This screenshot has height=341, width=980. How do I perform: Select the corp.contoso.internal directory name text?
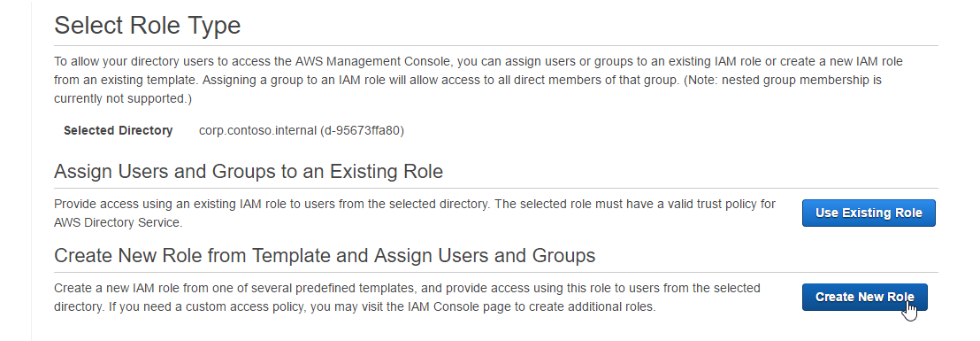click(x=257, y=131)
